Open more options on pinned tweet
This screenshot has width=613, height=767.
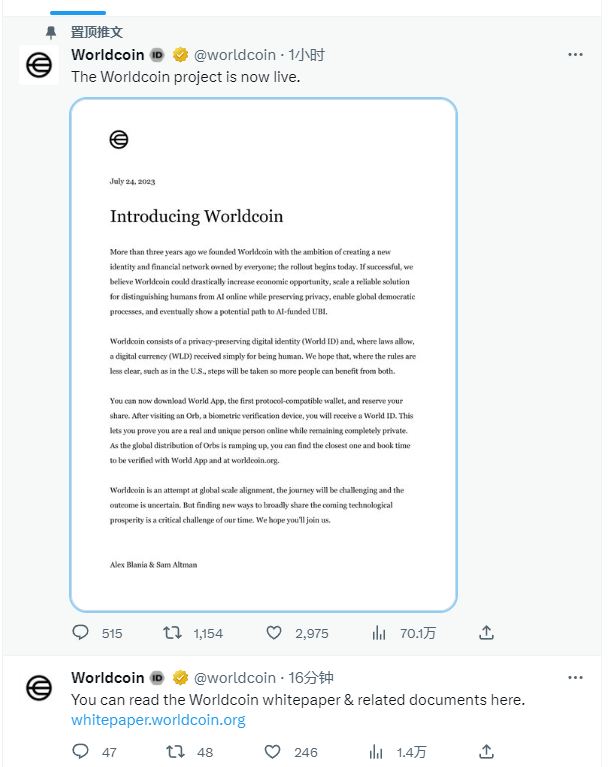[575, 55]
